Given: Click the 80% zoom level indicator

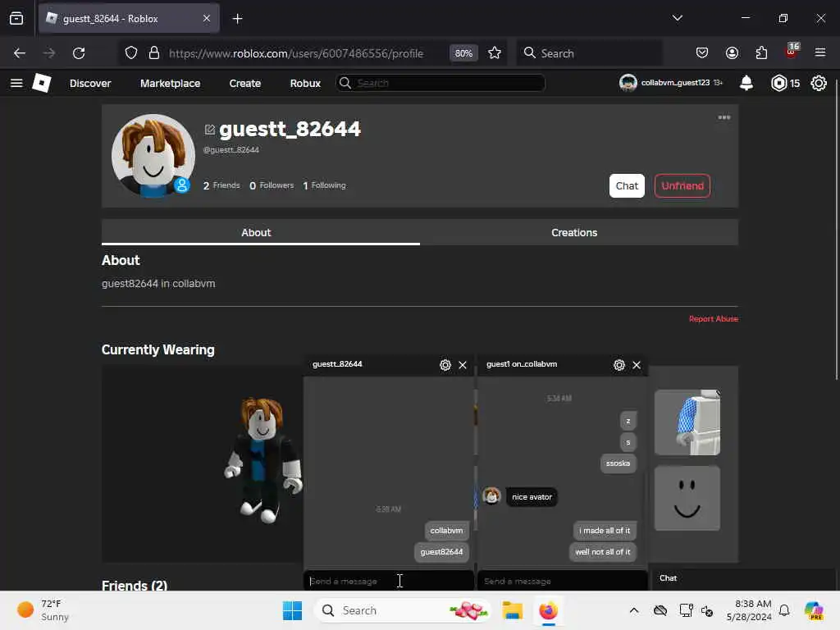Looking at the screenshot, I should (x=463, y=53).
